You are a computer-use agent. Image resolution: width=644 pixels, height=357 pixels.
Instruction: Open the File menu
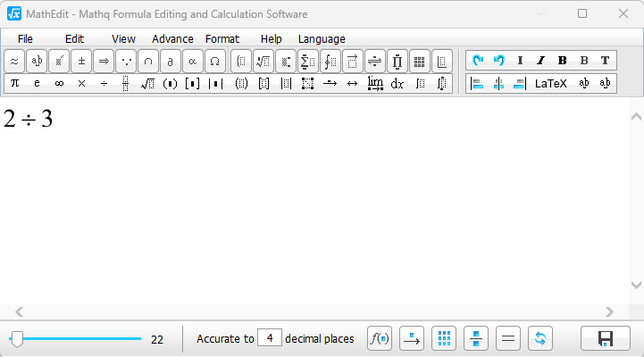(25, 39)
